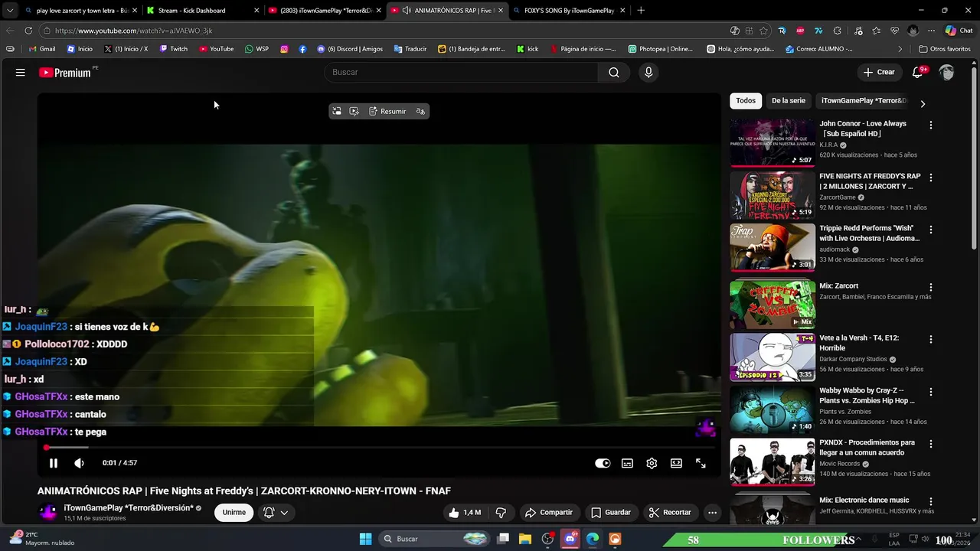This screenshot has height=551, width=980.
Task: Open Discord from taskbar
Action: [570, 539]
